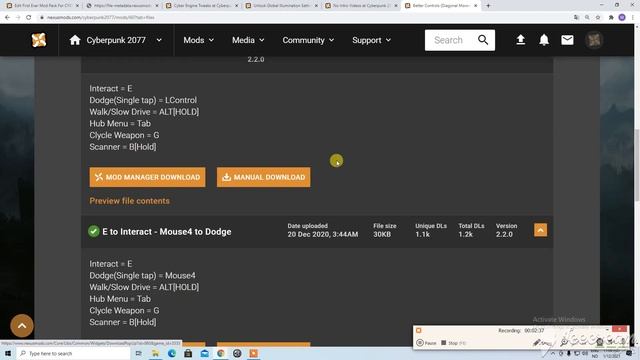Open the Chrome three-dot menu
Viewport: 640px width, 360px height.
point(633,18)
